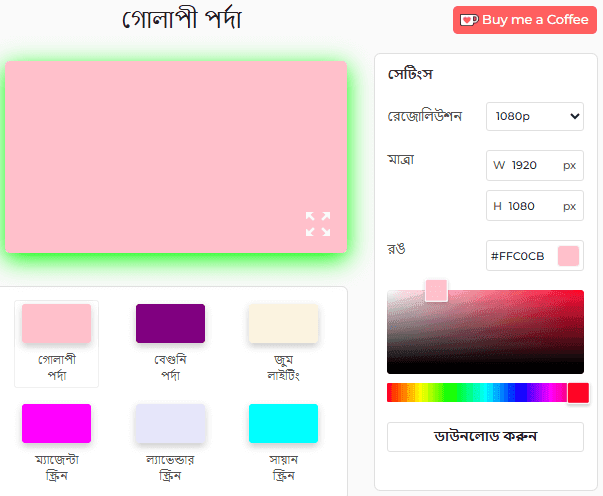Select the জুম লাইটিং cream thumbnail
This screenshot has width=603, height=496.
point(283,323)
